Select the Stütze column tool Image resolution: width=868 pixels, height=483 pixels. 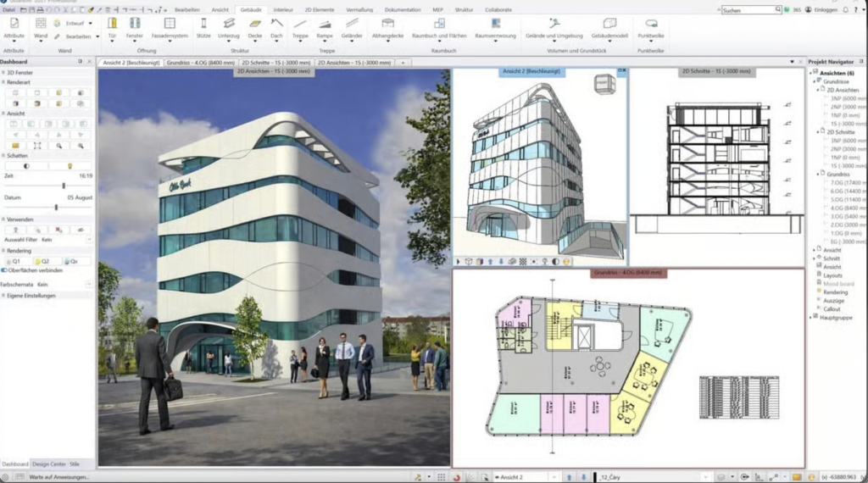pyautogui.click(x=203, y=24)
